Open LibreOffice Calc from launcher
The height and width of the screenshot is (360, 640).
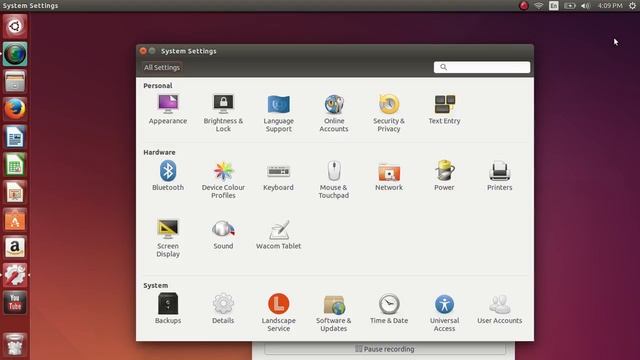15,164
